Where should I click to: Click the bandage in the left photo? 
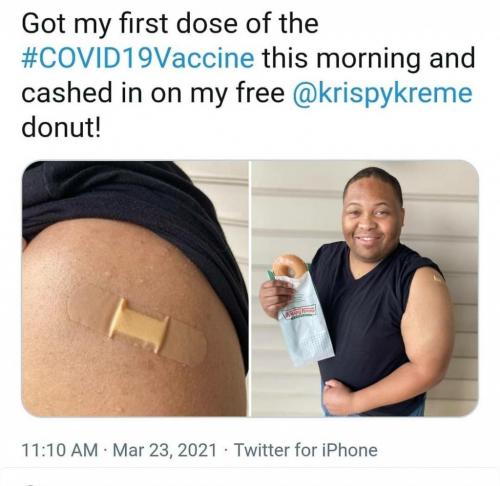point(137,326)
